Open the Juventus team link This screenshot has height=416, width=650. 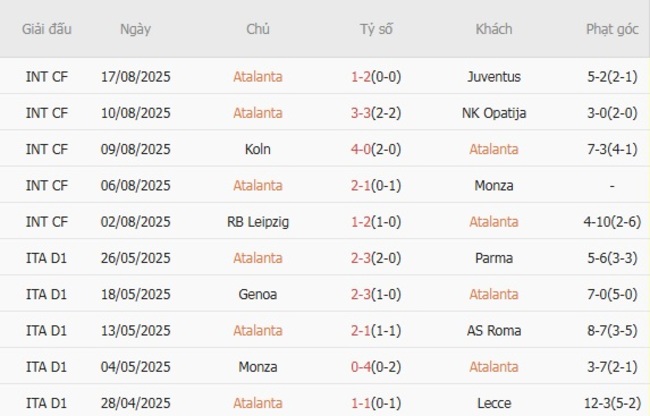[x=494, y=76]
